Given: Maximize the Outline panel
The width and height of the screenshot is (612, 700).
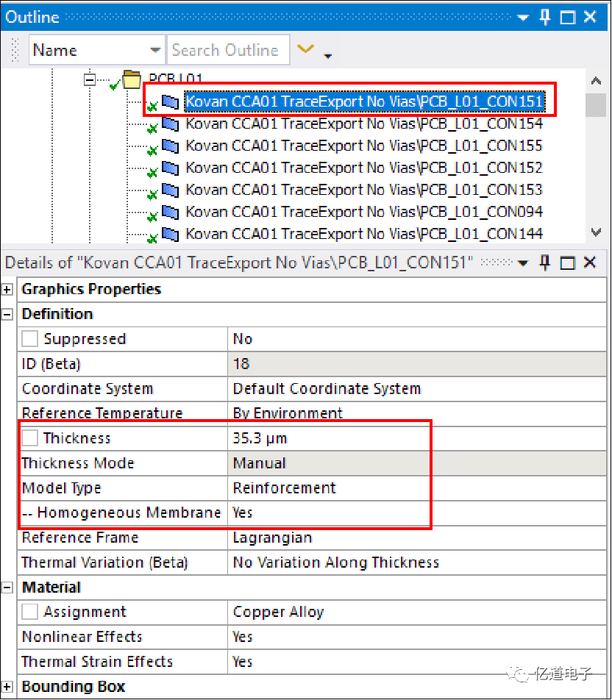Looking at the screenshot, I should point(568,18).
